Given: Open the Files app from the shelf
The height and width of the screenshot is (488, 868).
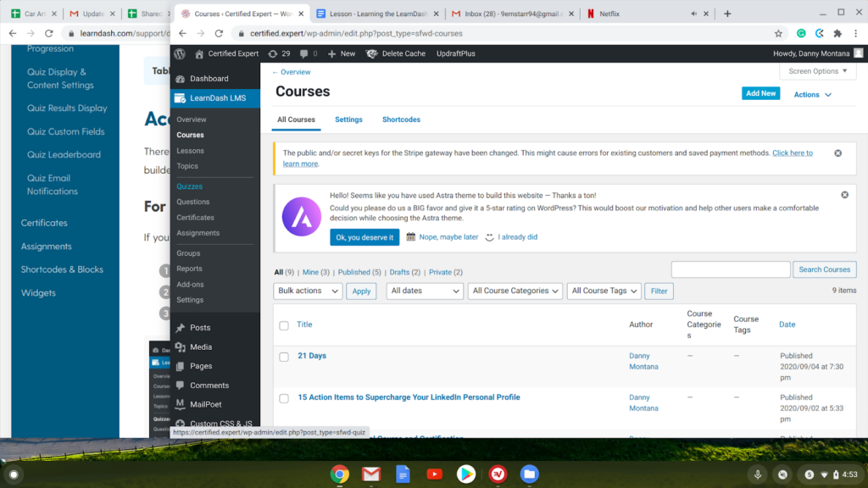Looking at the screenshot, I should pyautogui.click(x=529, y=474).
